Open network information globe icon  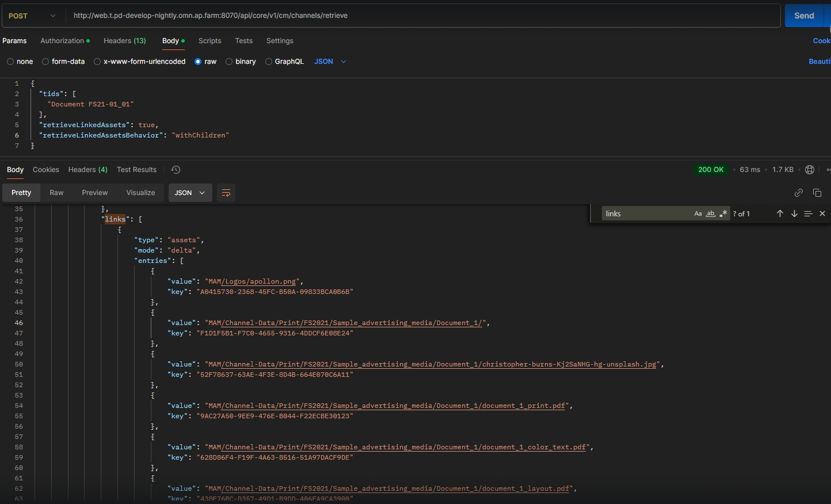pyautogui.click(x=810, y=170)
